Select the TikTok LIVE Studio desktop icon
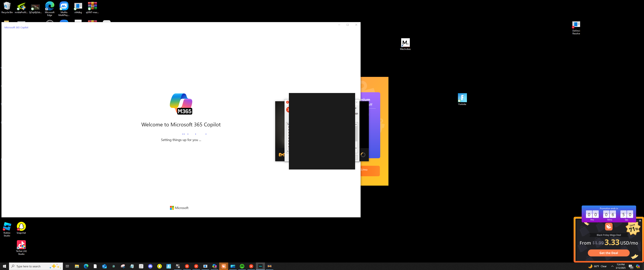 point(21,248)
